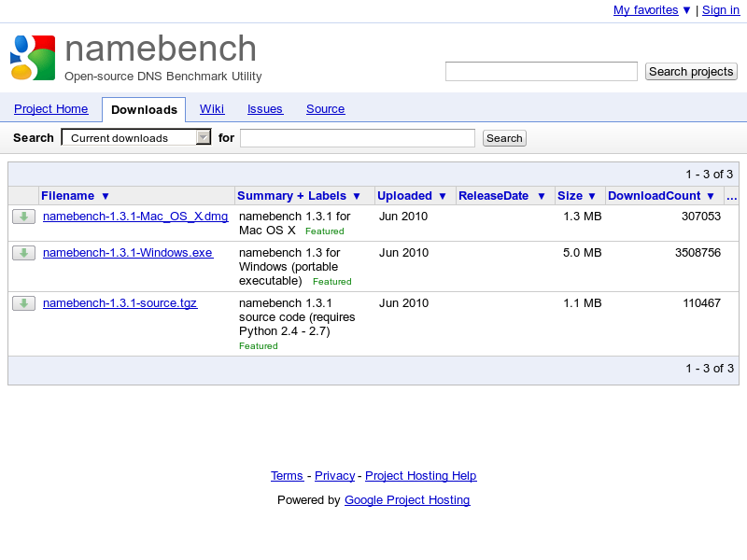Open the My favorites link
The height and width of the screenshot is (560, 747).
pyautogui.click(x=645, y=10)
